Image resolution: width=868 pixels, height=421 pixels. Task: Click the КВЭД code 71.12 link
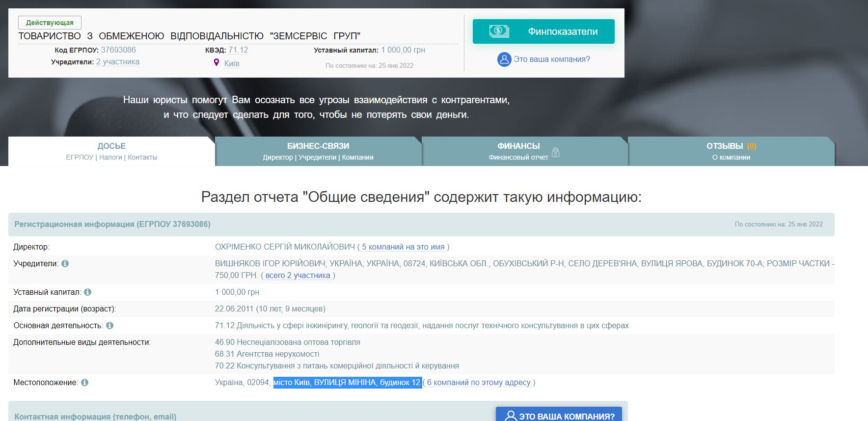coord(238,50)
